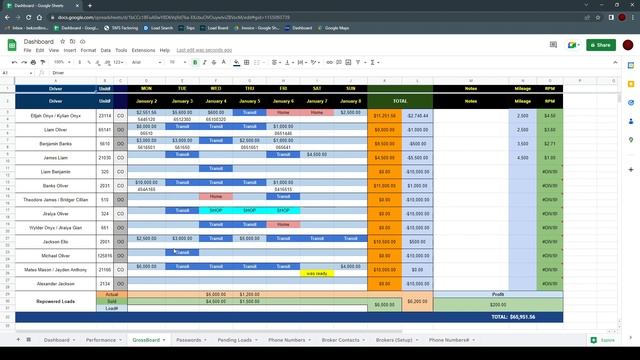Click the Insert link icon
Image resolution: width=640 pixels, height=360 pixels.
click(329, 62)
